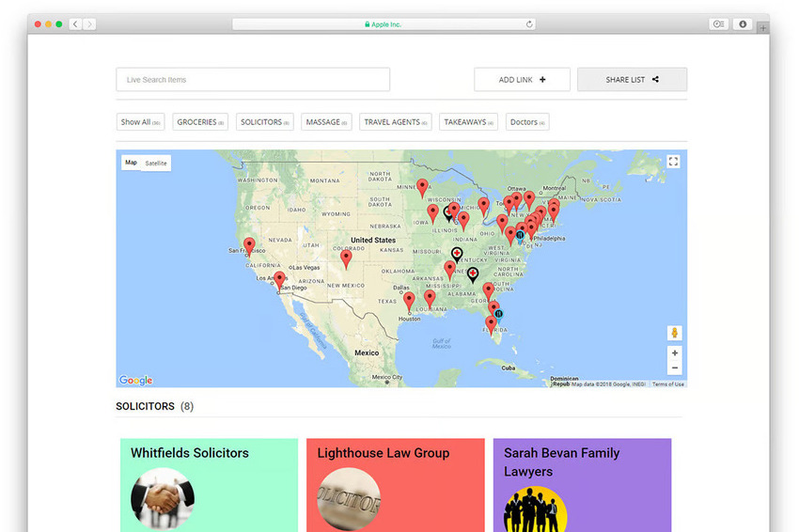Click the red pin in Arkansas
This screenshot has width=799, height=532.
pyautogui.click(x=449, y=270)
